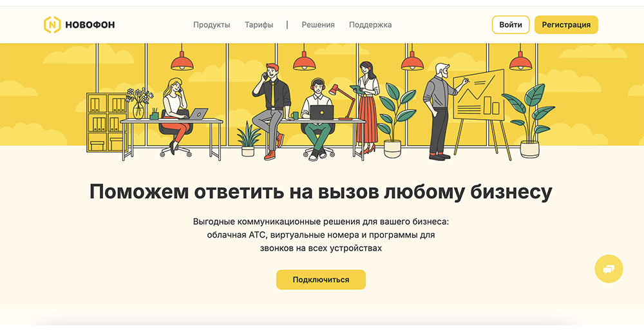
Task: Click the Подключиться call-to-action button
Action: (x=321, y=279)
